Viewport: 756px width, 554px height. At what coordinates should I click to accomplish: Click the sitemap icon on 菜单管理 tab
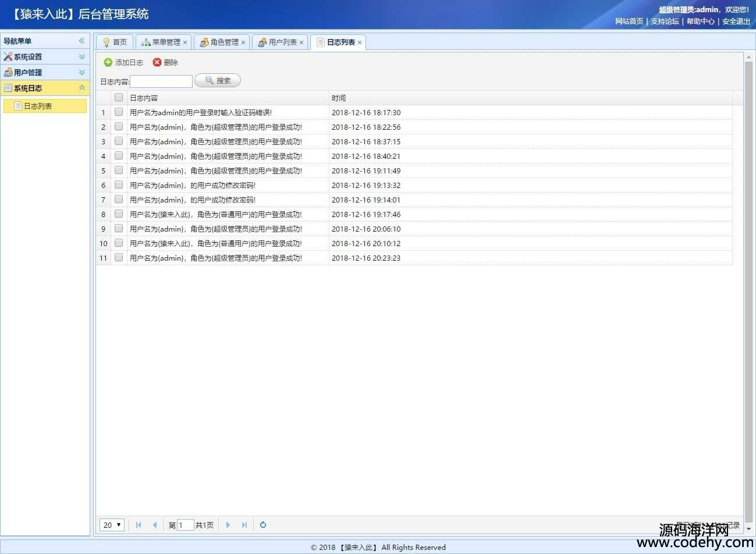pos(146,42)
